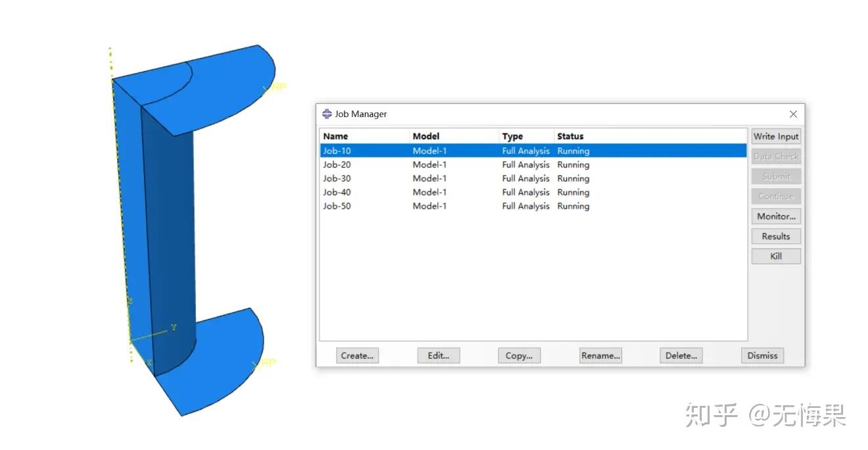Select the Job-40 row

coord(533,192)
